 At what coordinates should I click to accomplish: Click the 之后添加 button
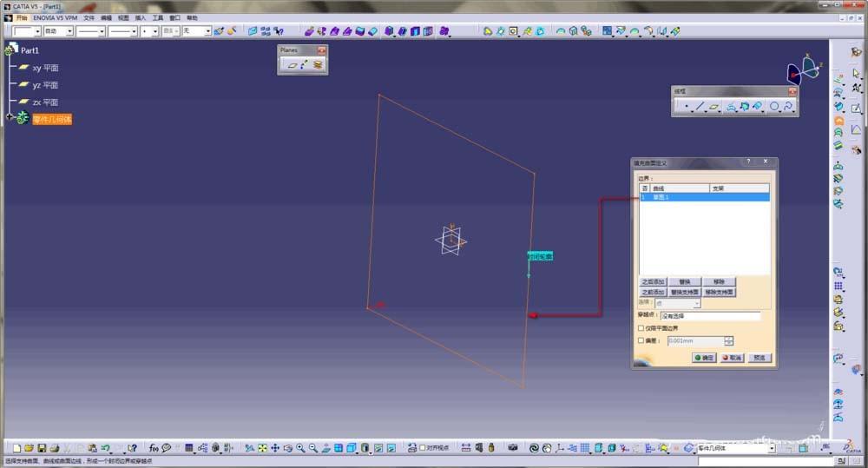[653, 282]
